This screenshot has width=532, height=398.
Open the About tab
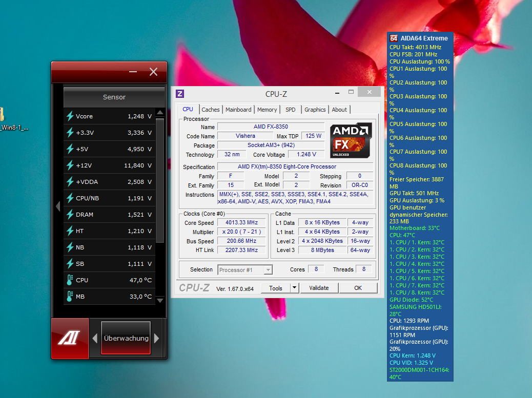[339, 110]
